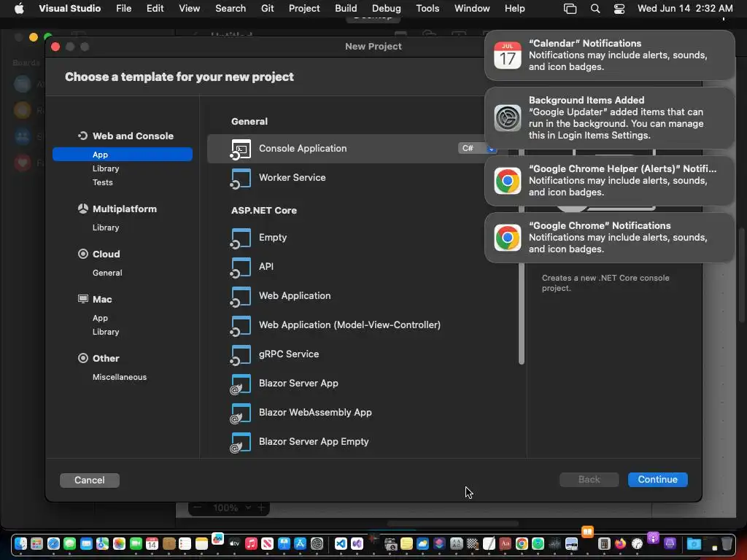Open the Debug menu
Image resolution: width=747 pixels, height=560 pixels.
[x=387, y=9]
